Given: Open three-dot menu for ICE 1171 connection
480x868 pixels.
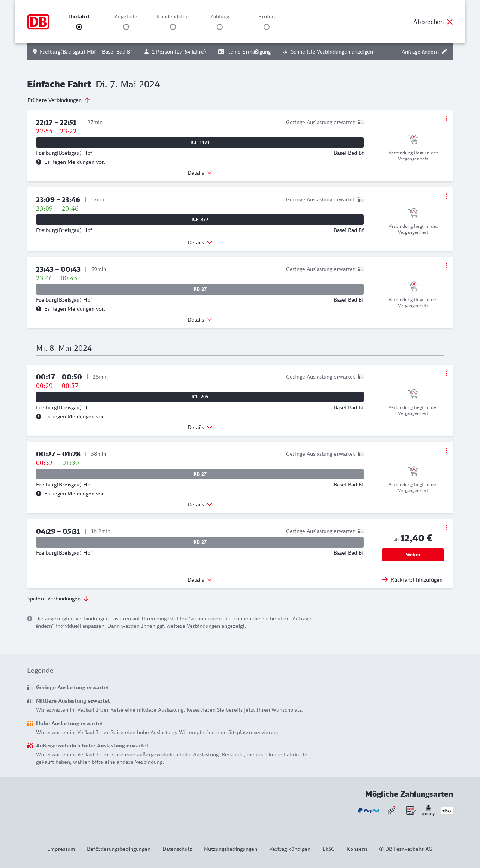Looking at the screenshot, I should (x=446, y=119).
